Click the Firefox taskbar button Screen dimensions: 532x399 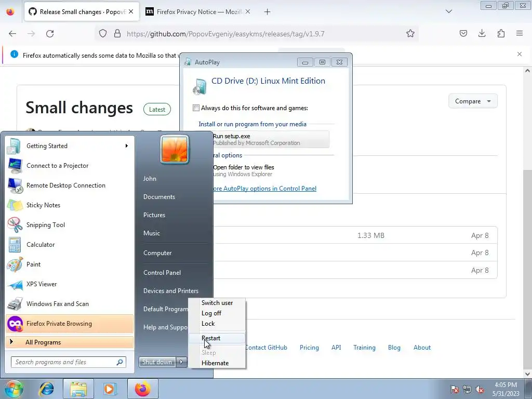point(142,389)
